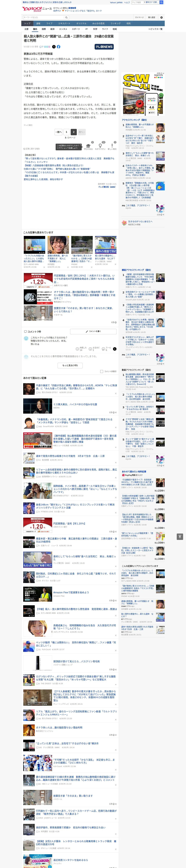Open the エンタメ category tab

click(63, 29)
